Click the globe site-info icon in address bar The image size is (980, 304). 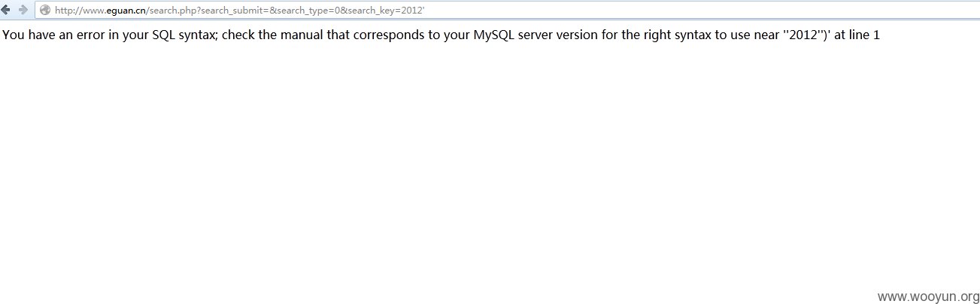tap(45, 11)
